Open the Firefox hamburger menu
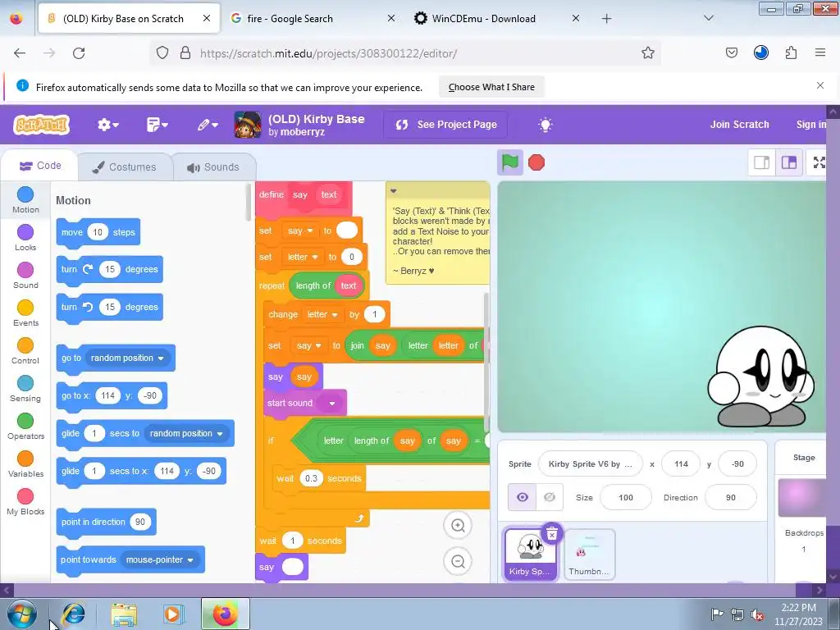This screenshot has width=840, height=630. [819, 52]
